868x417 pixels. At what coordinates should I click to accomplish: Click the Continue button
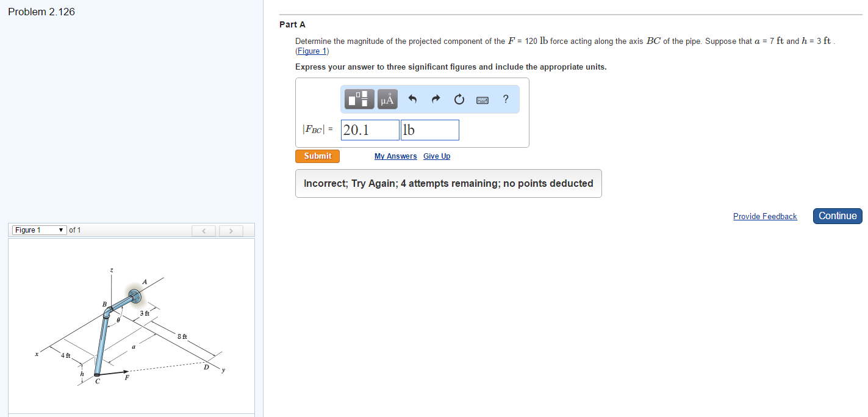point(837,216)
